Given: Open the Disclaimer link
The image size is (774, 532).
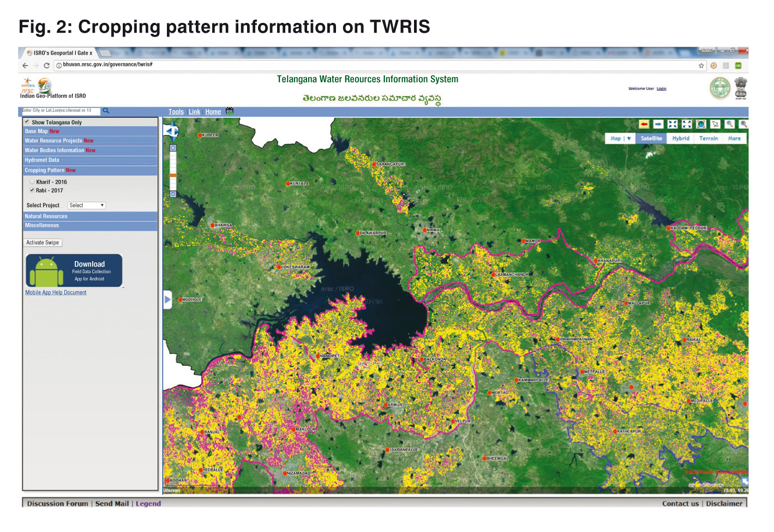Looking at the screenshot, I should pyautogui.click(x=724, y=504).
